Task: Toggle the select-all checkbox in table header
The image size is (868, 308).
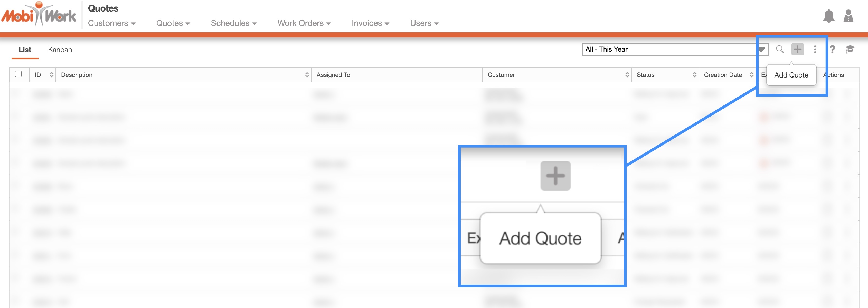Action: (x=18, y=74)
